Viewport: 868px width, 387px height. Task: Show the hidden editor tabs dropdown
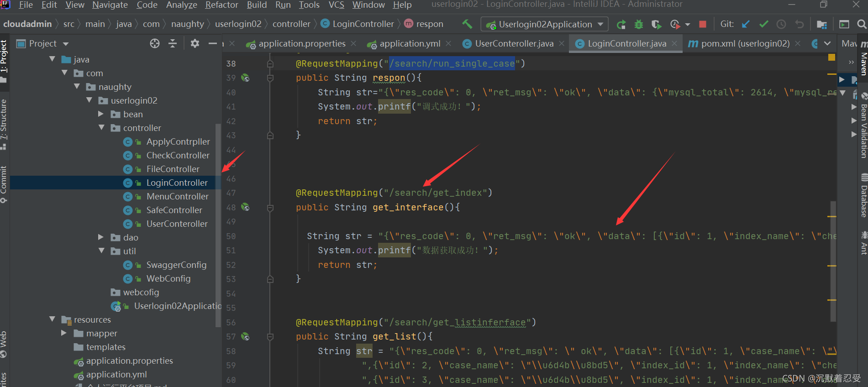click(827, 43)
